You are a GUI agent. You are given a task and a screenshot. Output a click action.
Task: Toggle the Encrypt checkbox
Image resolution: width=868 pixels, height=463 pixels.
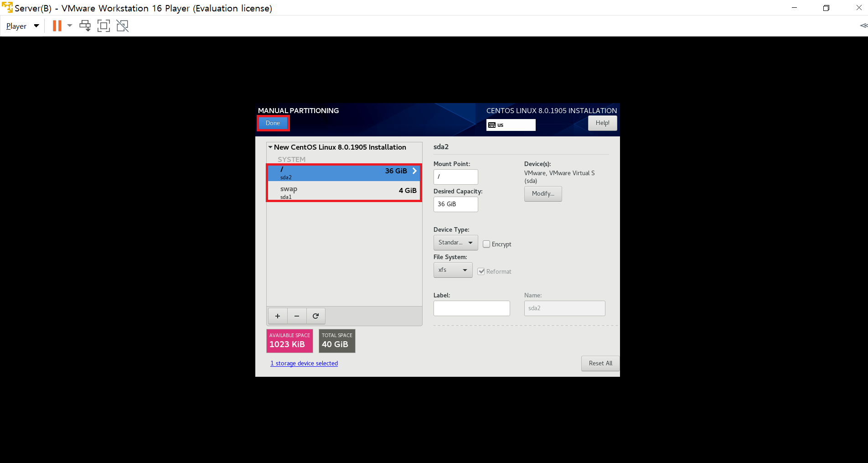[x=486, y=244]
